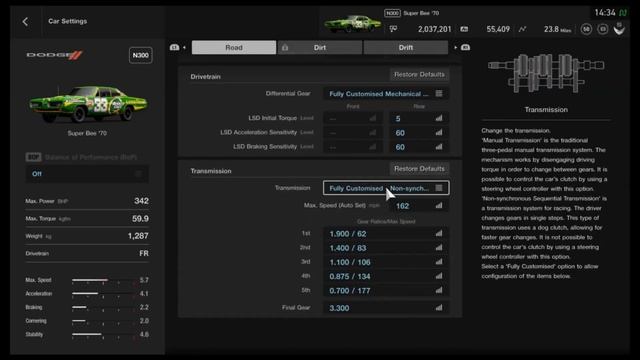Click the collector level badge 50

coord(586,29)
